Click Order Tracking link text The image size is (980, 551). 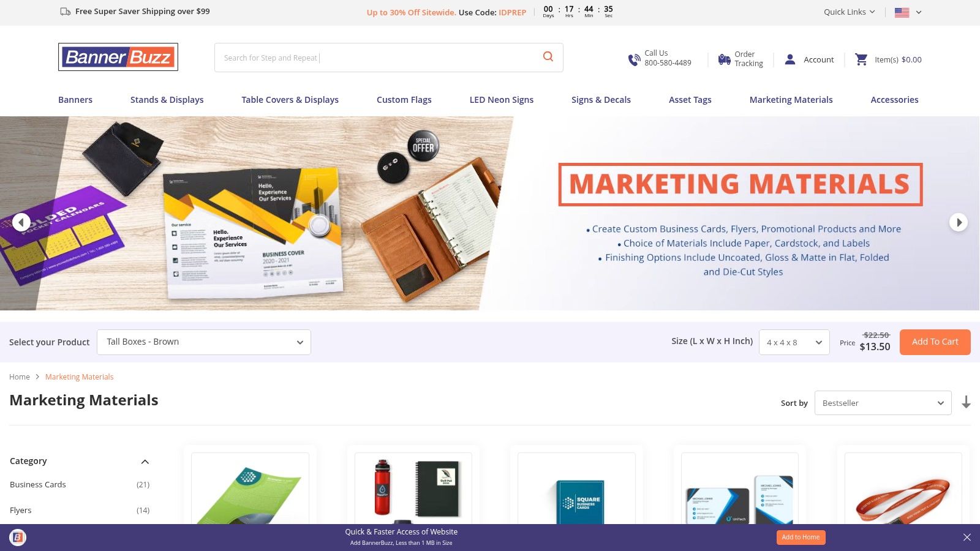pos(749,59)
